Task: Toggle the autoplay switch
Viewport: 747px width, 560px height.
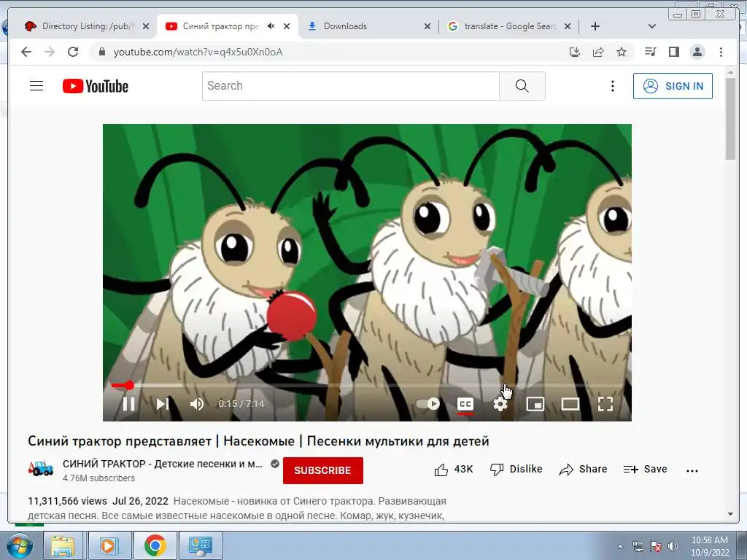Action: coord(427,404)
